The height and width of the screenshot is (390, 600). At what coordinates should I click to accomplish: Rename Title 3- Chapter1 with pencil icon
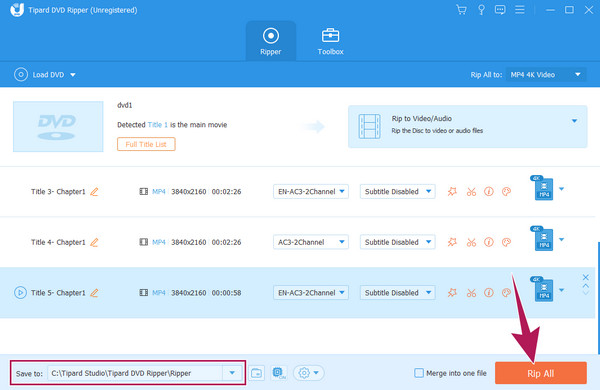(94, 192)
